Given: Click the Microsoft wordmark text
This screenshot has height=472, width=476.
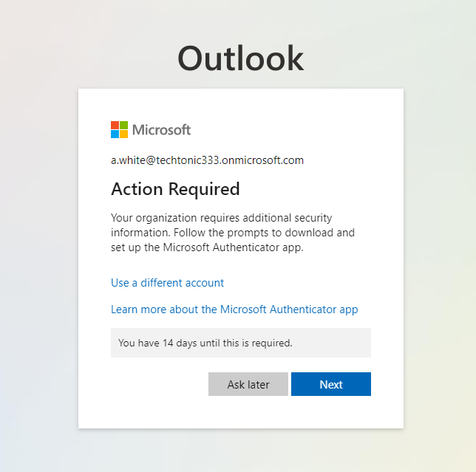Looking at the screenshot, I should pyautogui.click(x=161, y=130).
